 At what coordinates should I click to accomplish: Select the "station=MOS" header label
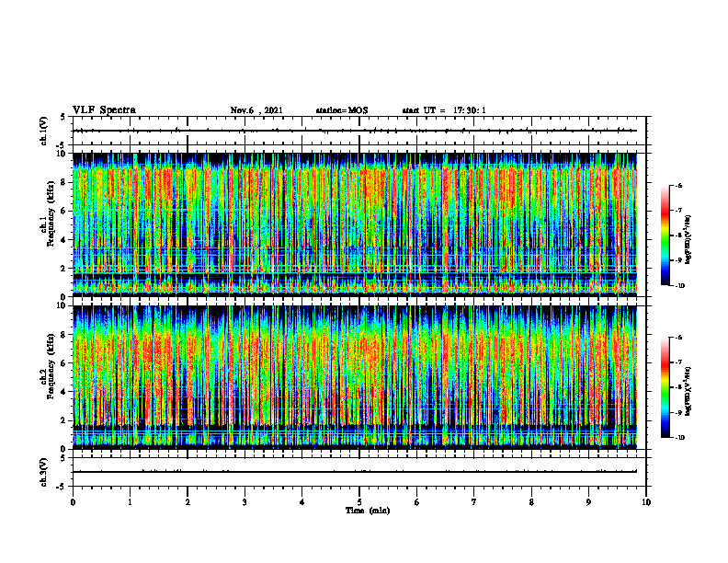coord(342,110)
